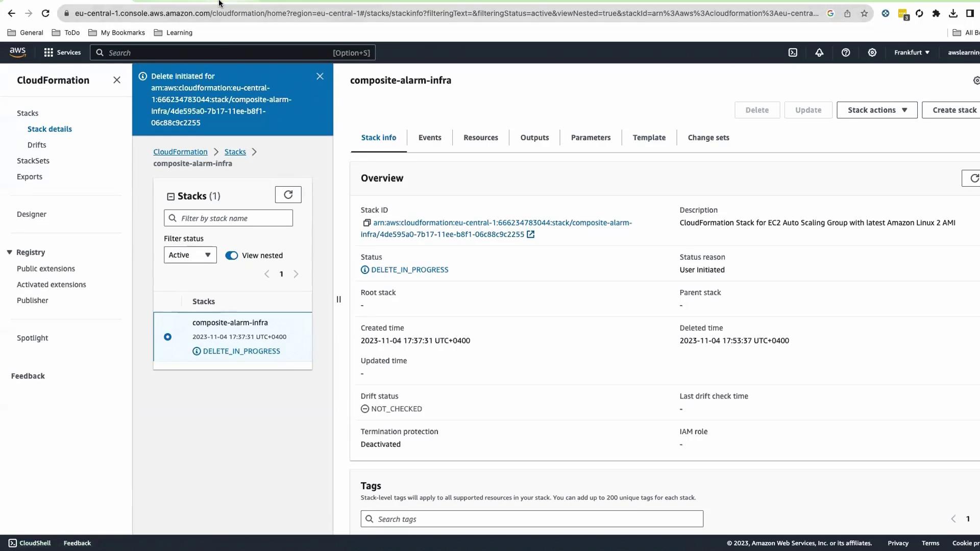Screen dimensions: 980x551
Task: Switch to the Events tab
Action: (429, 138)
